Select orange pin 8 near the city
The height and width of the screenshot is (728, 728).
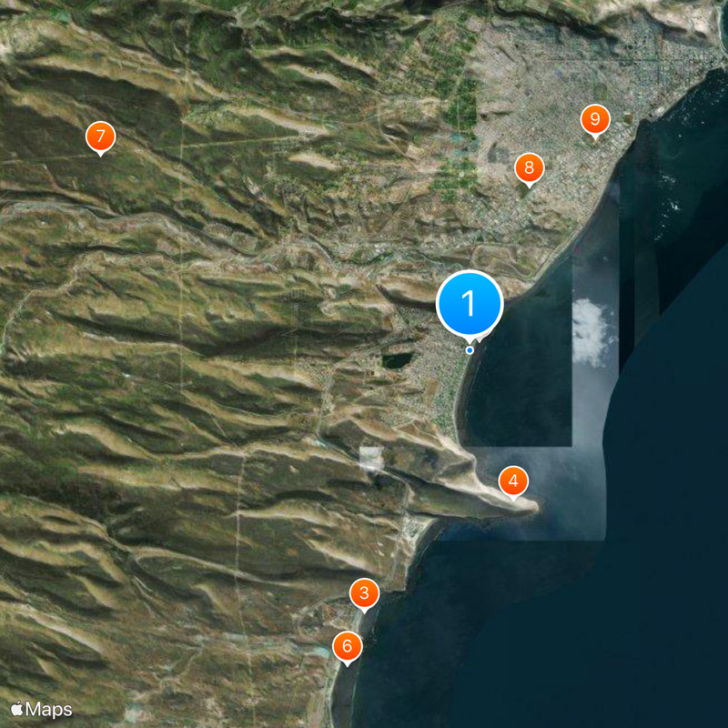pos(529,167)
